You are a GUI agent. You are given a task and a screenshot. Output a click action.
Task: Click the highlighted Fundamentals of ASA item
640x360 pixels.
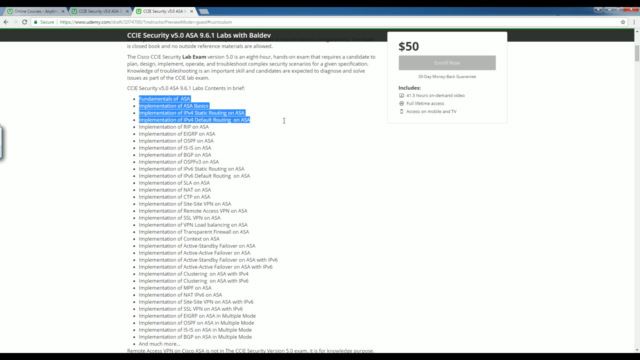tap(164, 99)
